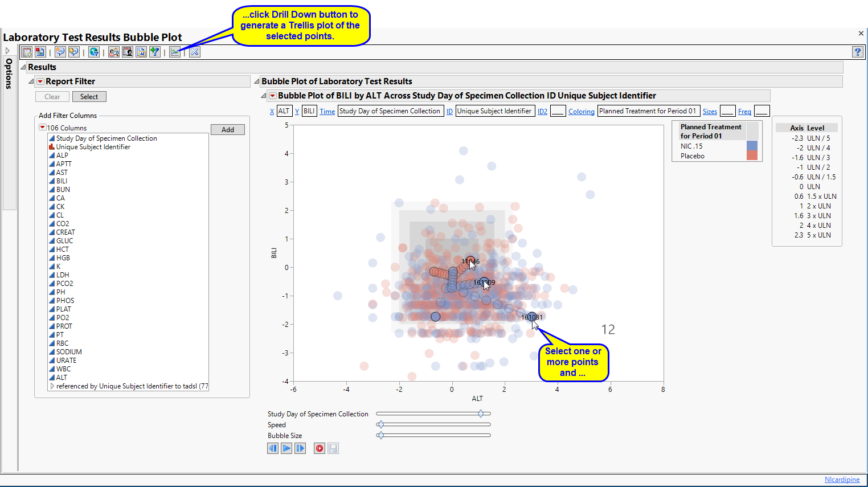Viewport: 868px width, 487px height.
Task: Open the help question mark icon
Action: tap(858, 52)
